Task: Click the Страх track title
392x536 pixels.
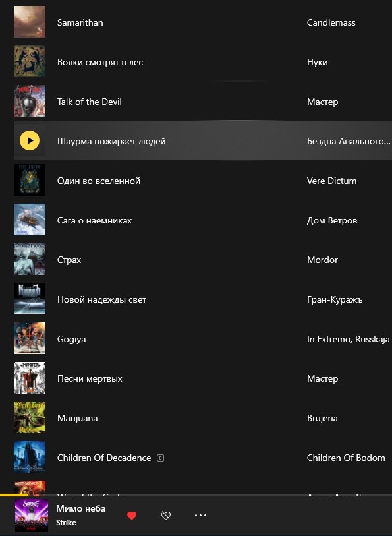Action: [69, 260]
